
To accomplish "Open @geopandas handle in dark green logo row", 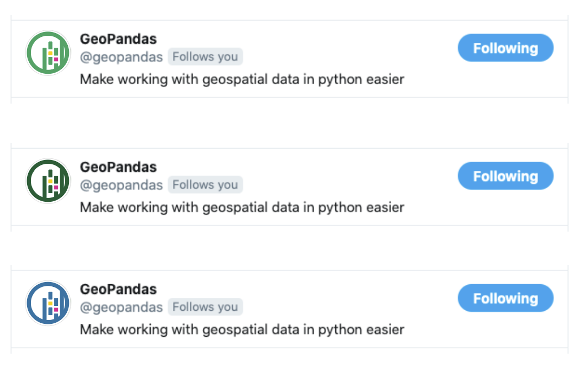I will (122, 185).
